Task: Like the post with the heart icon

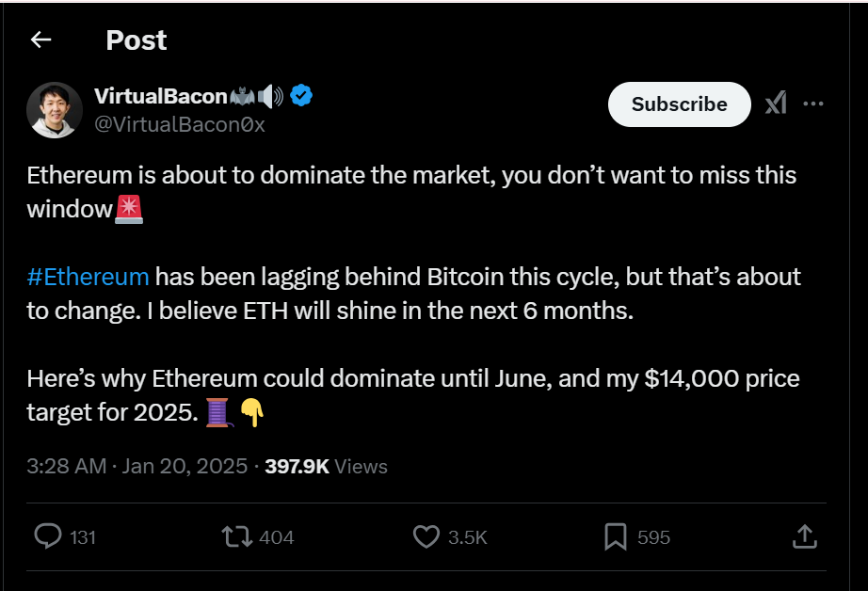Action: 426,536
